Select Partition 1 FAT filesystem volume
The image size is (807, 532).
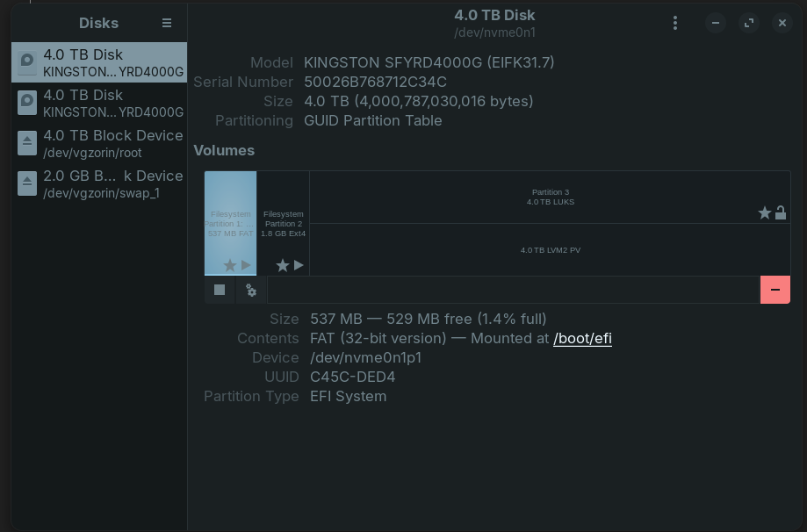(230, 219)
